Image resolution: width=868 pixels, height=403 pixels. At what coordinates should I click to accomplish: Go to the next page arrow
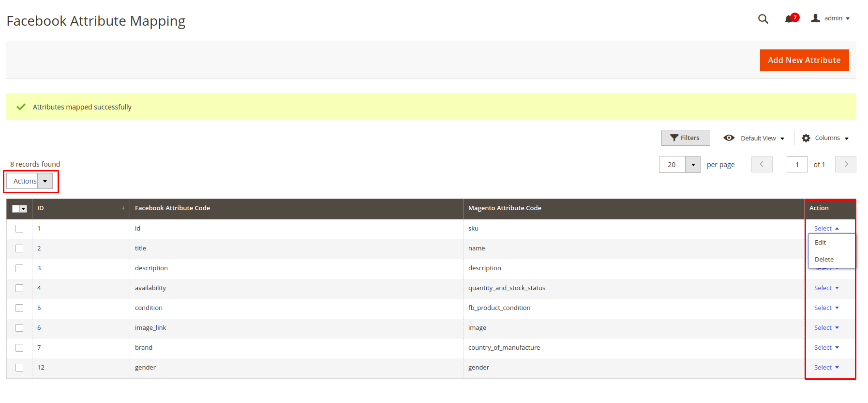pyautogui.click(x=846, y=165)
